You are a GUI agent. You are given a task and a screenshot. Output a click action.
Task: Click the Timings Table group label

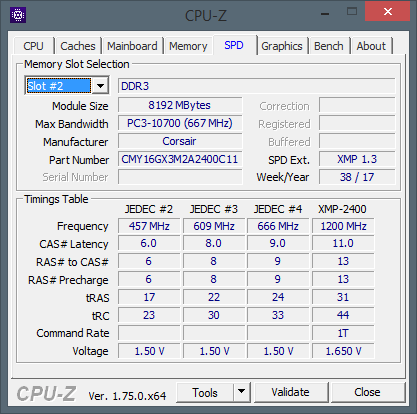56,199
